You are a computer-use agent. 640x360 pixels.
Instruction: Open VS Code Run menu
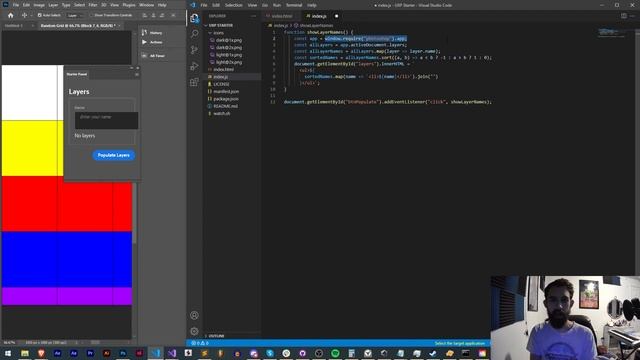coord(277,5)
